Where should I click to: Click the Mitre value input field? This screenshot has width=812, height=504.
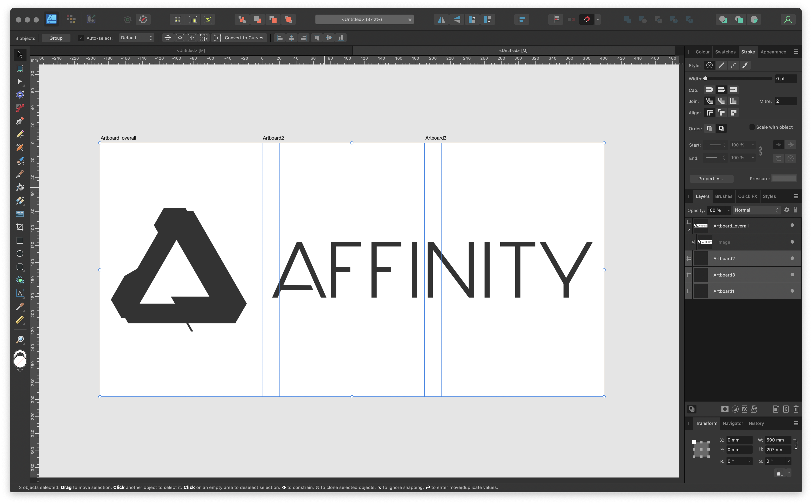pos(786,101)
